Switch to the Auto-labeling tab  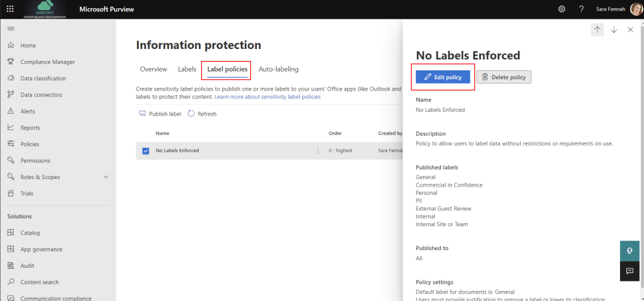point(278,69)
